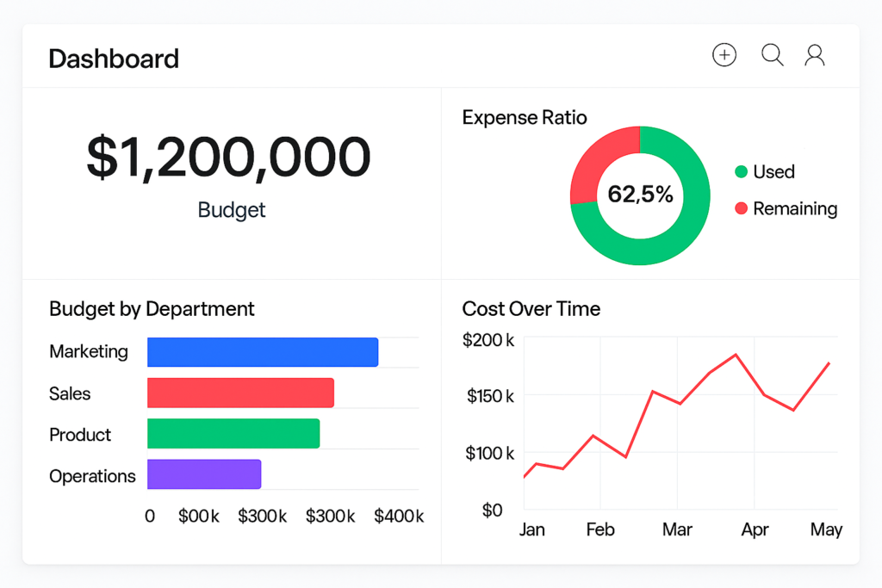
Task: Click the red dot beside Remaining
Action: tap(741, 209)
